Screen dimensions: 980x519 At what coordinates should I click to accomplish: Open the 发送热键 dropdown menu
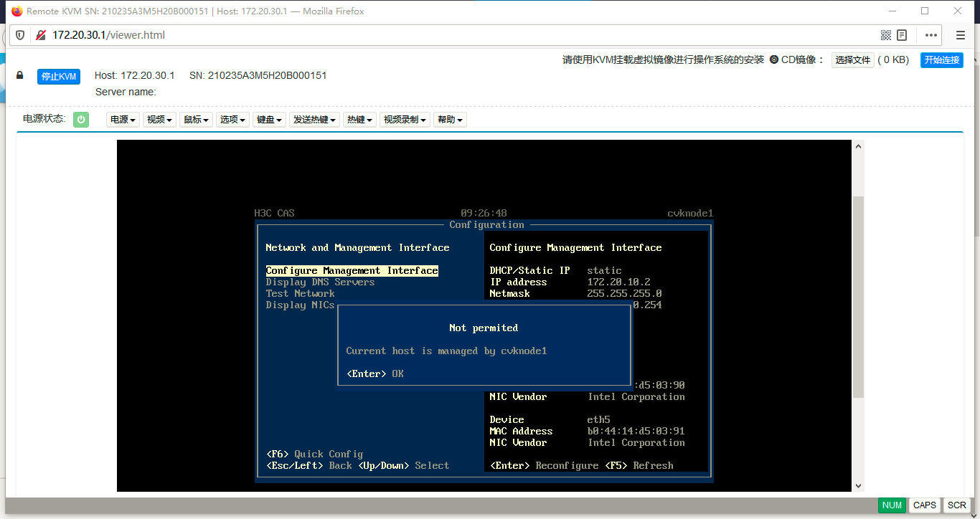pos(315,120)
